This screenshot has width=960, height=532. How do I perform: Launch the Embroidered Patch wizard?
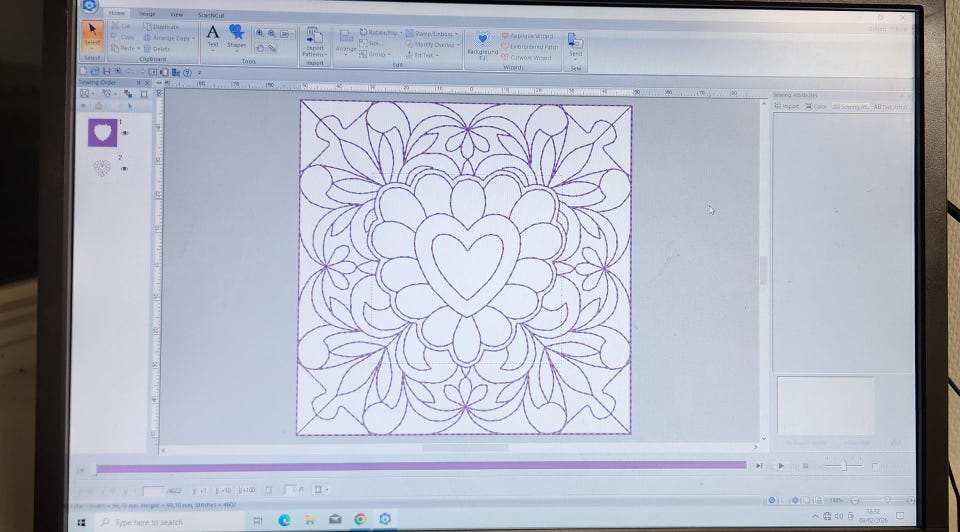(x=530, y=47)
